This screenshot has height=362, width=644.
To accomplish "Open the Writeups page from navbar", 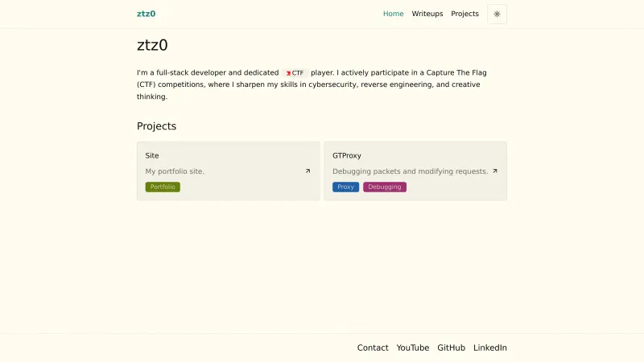I will 427,14.
